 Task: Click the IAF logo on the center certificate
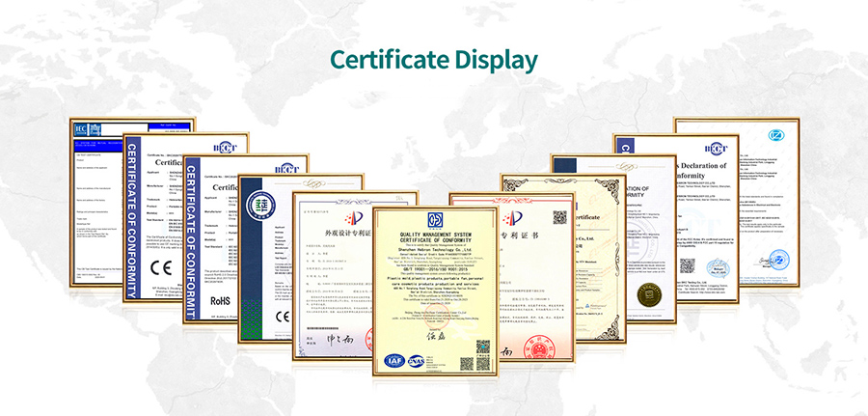tap(394, 361)
